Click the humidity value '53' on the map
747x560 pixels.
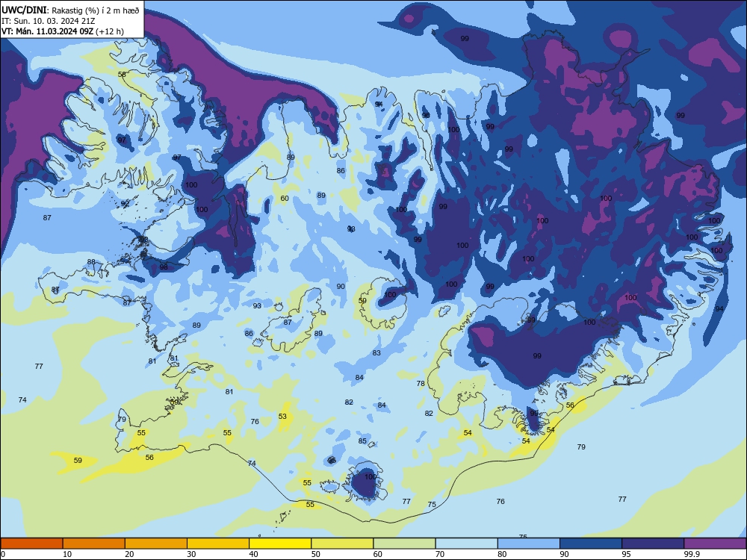282,416
